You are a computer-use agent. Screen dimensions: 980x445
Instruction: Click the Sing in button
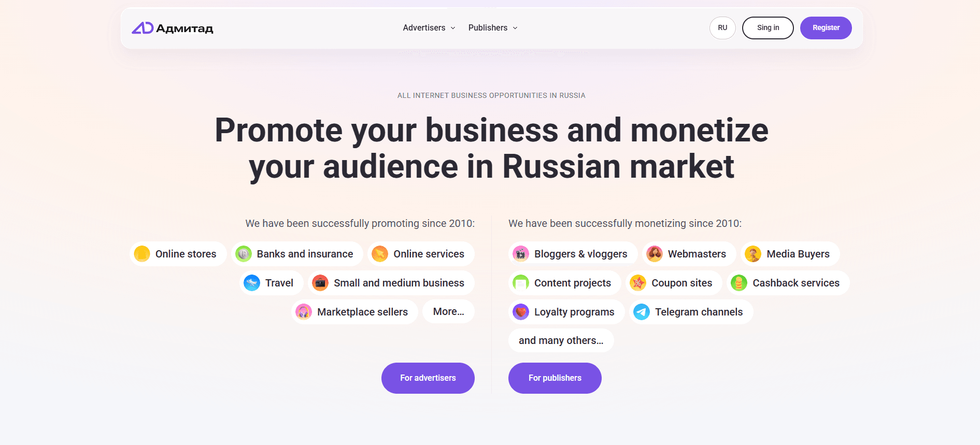[768, 28]
